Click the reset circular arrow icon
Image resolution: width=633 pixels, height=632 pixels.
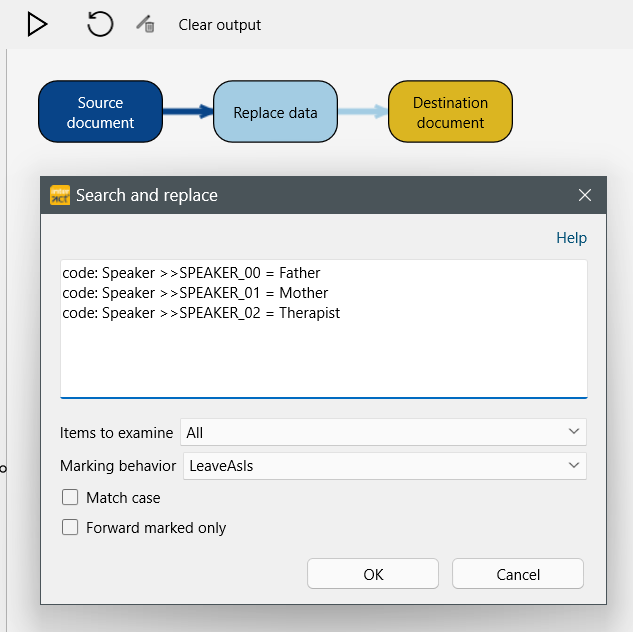pyautogui.click(x=100, y=24)
